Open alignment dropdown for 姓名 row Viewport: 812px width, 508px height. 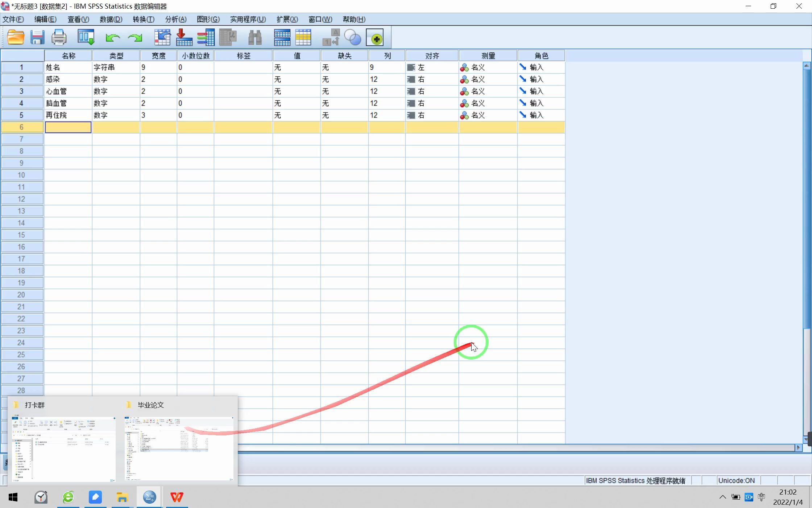[432, 67]
